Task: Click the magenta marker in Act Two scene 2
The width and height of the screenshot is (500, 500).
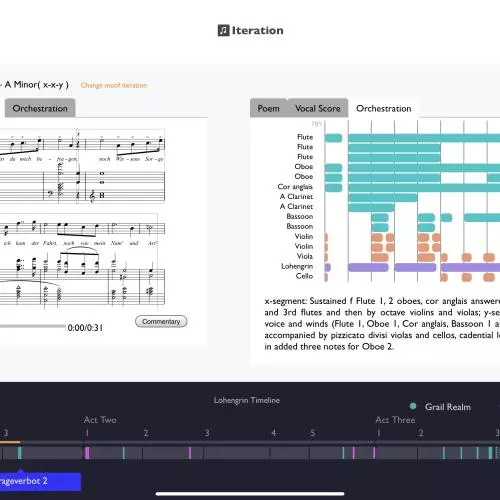Action: [190, 453]
